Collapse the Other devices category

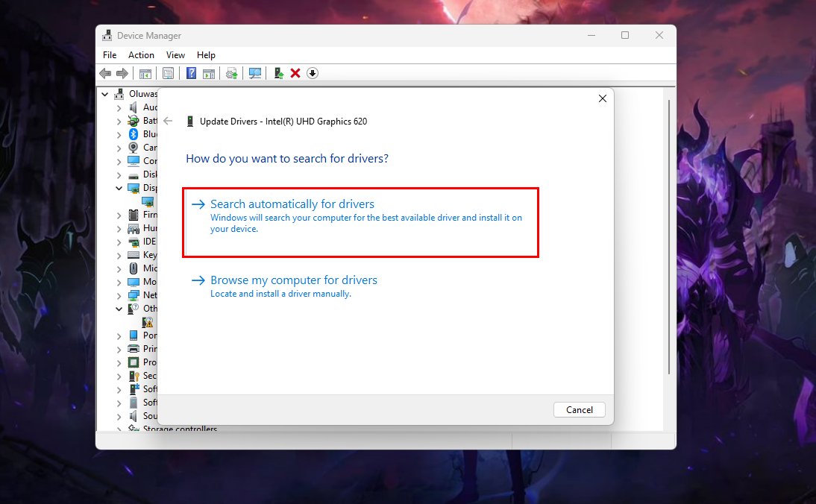pos(119,309)
